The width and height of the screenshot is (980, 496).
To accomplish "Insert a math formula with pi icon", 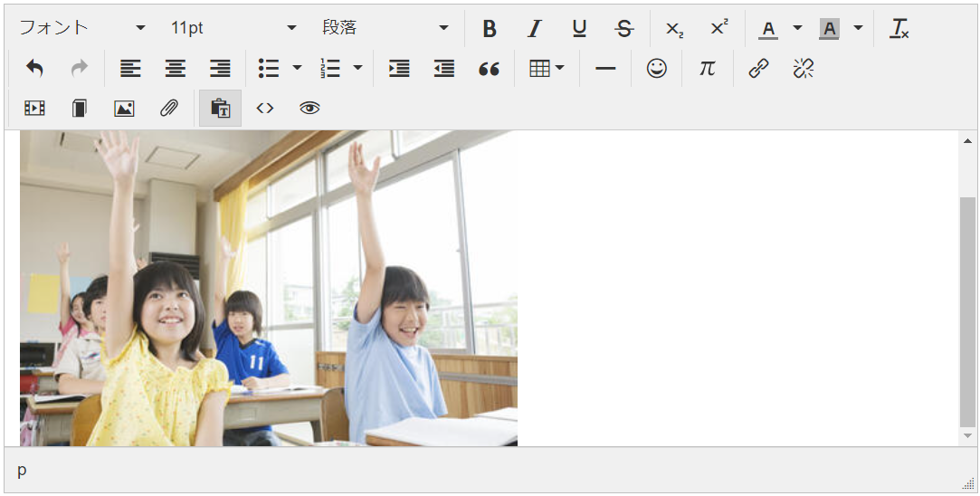I will (707, 69).
